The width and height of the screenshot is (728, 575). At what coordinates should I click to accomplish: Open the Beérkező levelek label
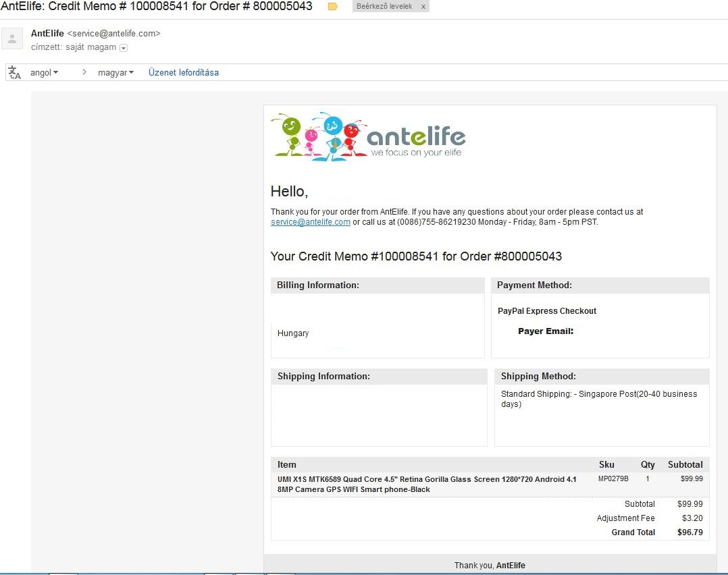[384, 7]
